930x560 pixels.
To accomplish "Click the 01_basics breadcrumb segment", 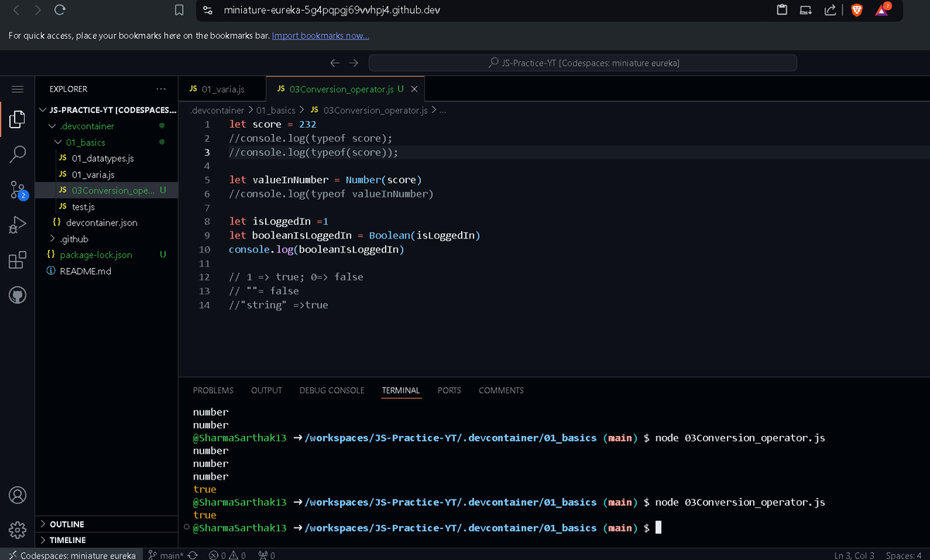I will click(276, 111).
